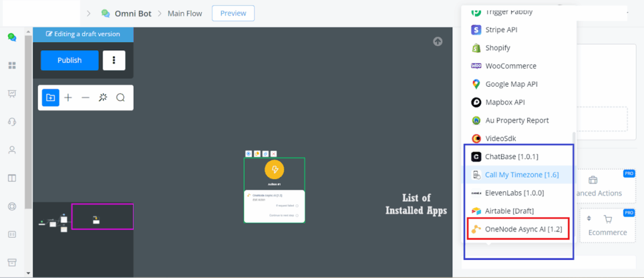Choose Call My Timezone [1.6] app
Screen dimensions: 644x278
[x=521, y=174]
